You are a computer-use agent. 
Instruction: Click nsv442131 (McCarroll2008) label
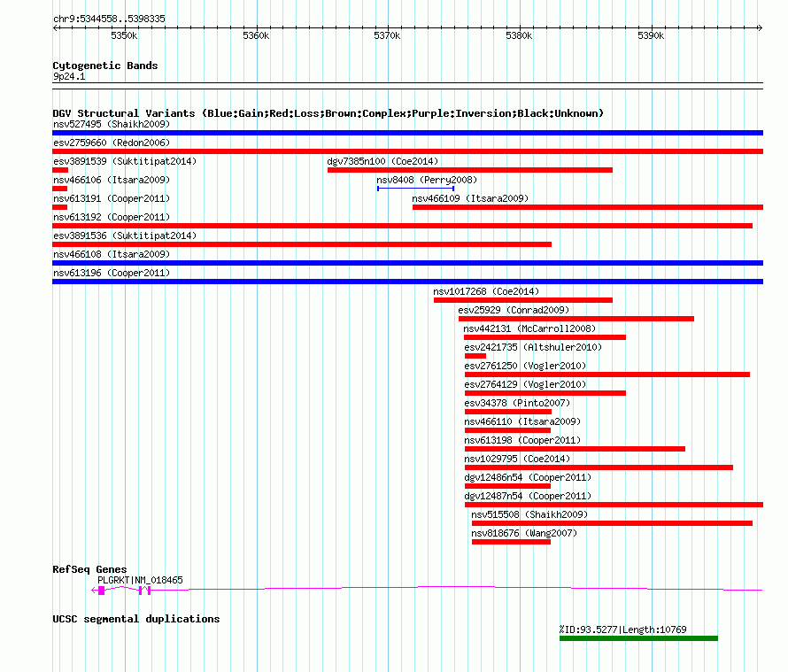coord(529,328)
